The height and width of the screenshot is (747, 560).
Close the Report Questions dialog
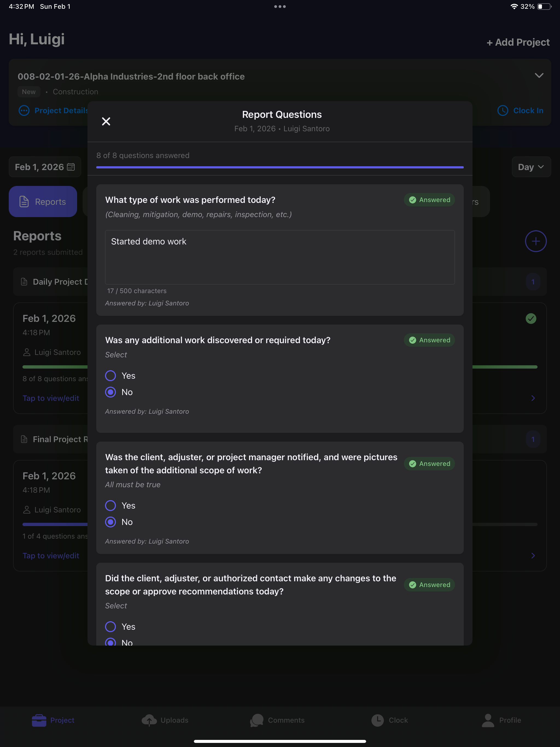[106, 121]
